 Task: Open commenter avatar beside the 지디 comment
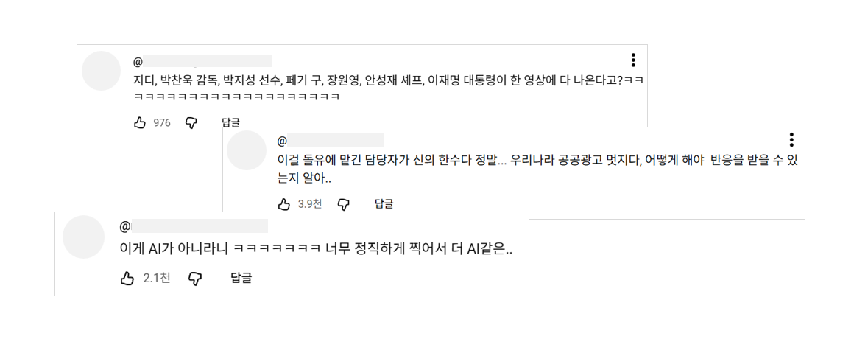pyautogui.click(x=101, y=71)
